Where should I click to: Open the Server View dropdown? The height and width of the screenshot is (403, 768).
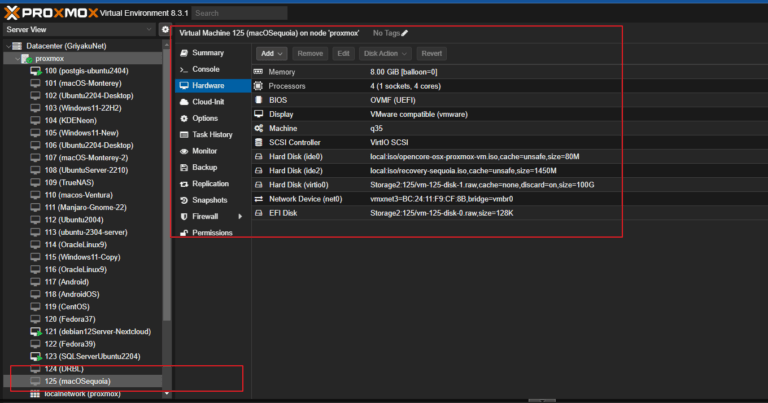click(x=78, y=30)
